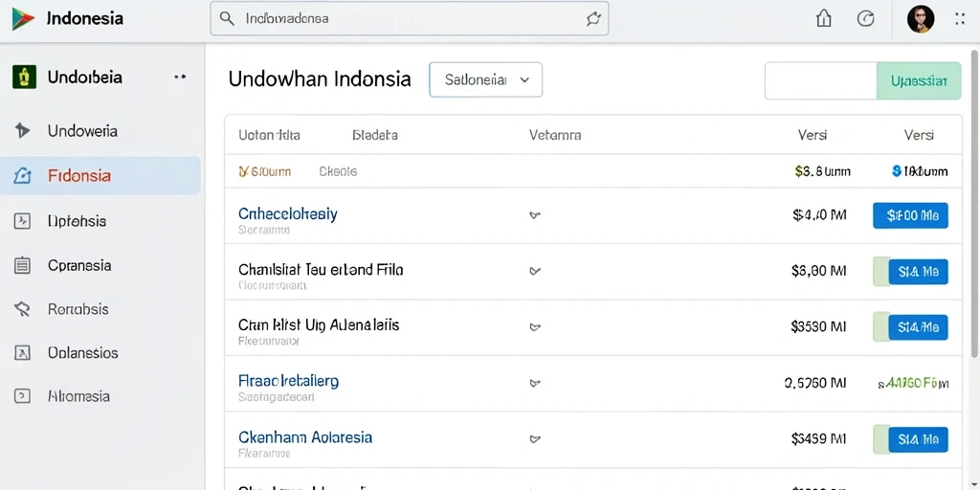Image resolution: width=980 pixels, height=490 pixels.
Task: Open the apps dots menu beside avatar
Action: pos(960,19)
